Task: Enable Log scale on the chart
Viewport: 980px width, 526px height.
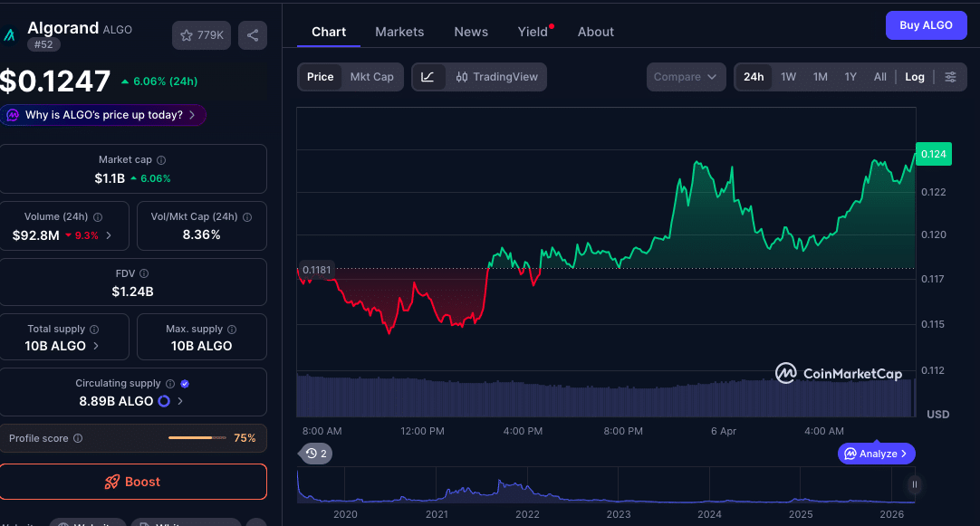Action: click(915, 77)
